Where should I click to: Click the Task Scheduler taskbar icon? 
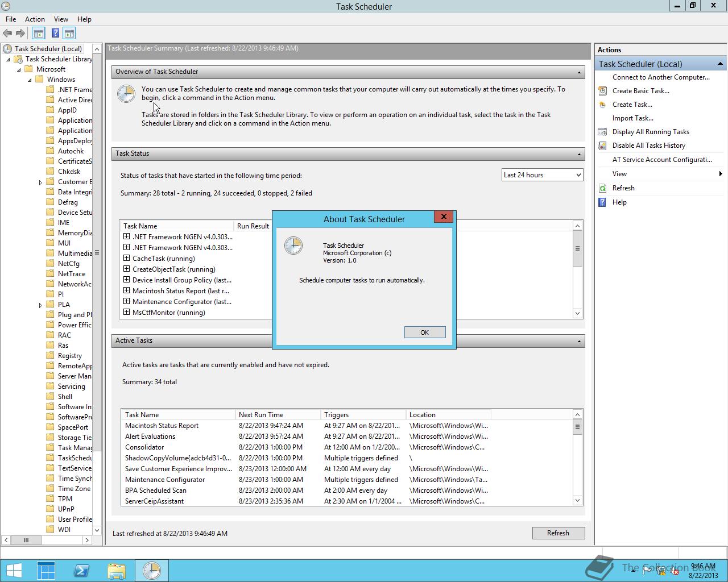point(152,571)
